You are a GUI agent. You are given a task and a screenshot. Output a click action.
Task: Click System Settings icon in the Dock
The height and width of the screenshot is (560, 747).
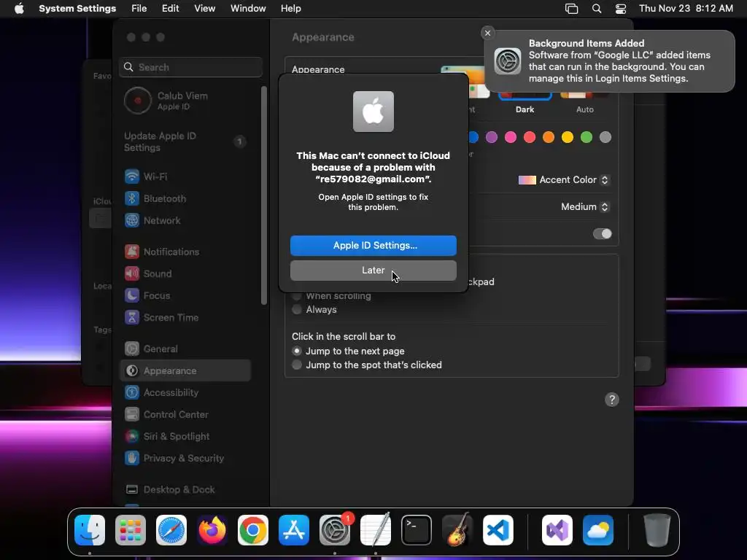pyautogui.click(x=334, y=530)
